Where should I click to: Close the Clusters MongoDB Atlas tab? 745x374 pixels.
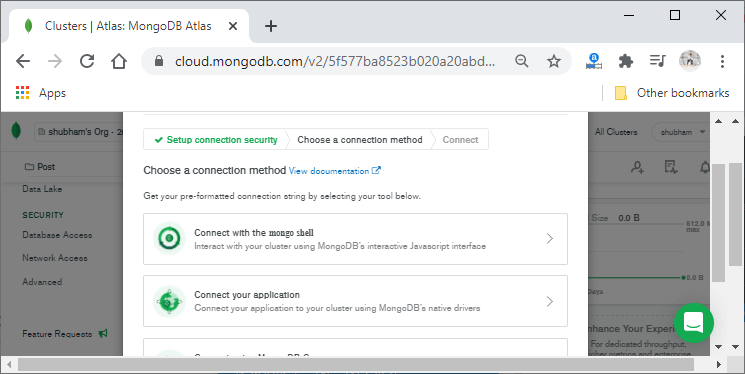click(x=233, y=26)
